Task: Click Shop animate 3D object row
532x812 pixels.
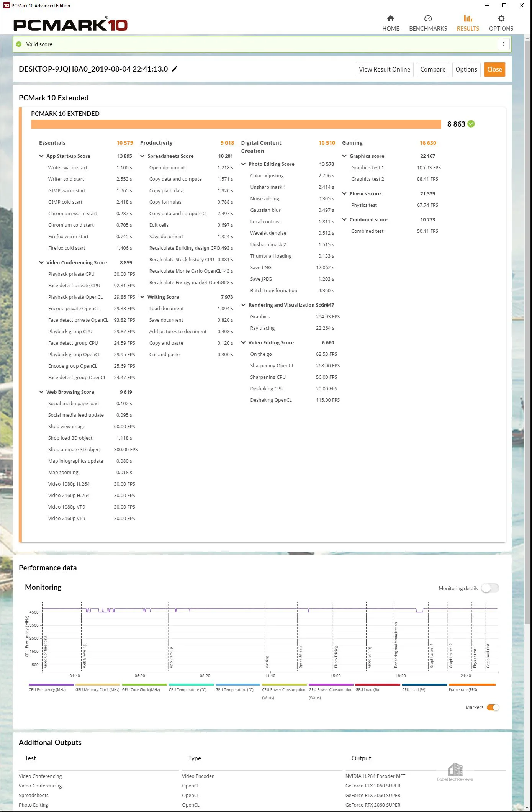Action: click(x=93, y=449)
